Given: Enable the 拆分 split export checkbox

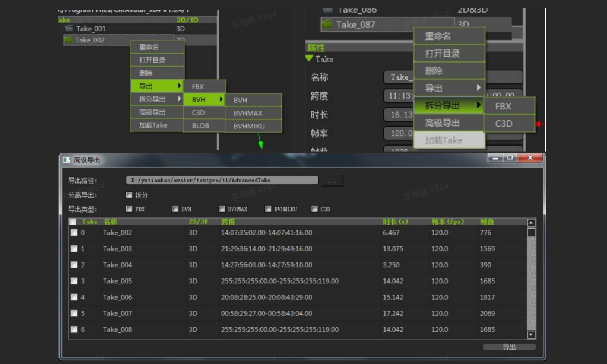Looking at the screenshot, I should 129,195.
